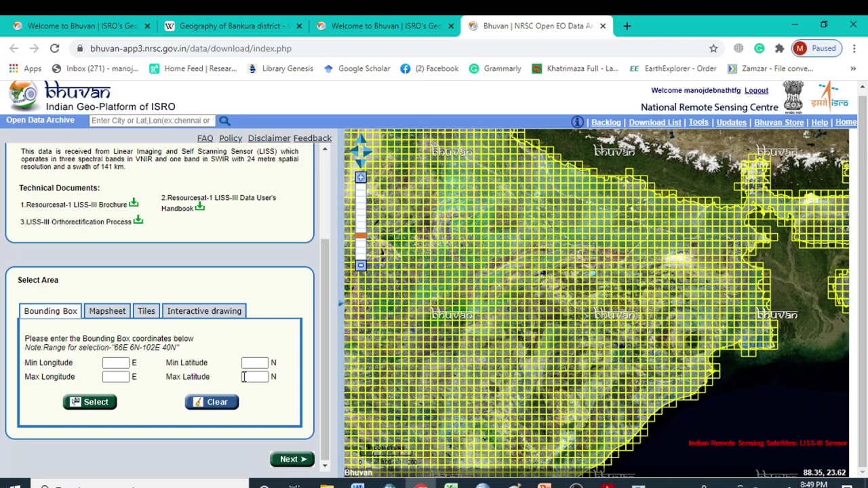Download the Resourcesat-1 LISS-III Brochure
868x488 pixels.
(x=134, y=202)
